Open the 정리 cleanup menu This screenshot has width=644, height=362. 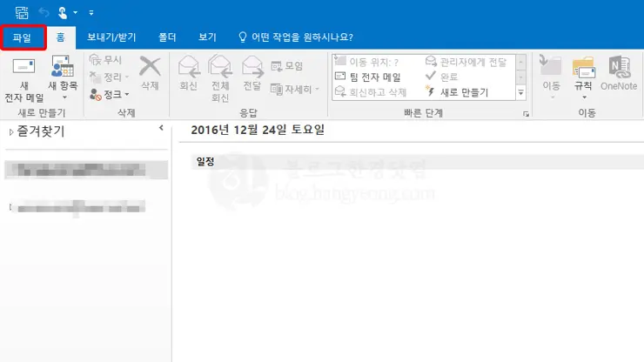[x=110, y=77]
